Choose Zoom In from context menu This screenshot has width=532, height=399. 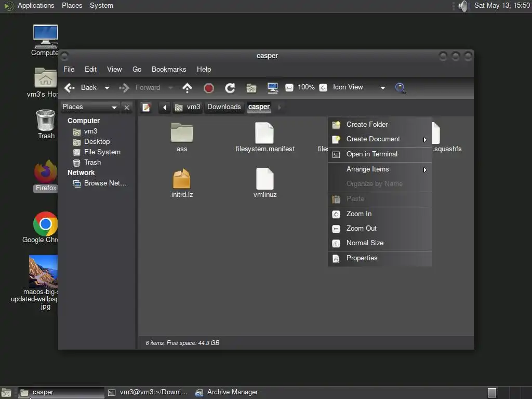(380, 214)
